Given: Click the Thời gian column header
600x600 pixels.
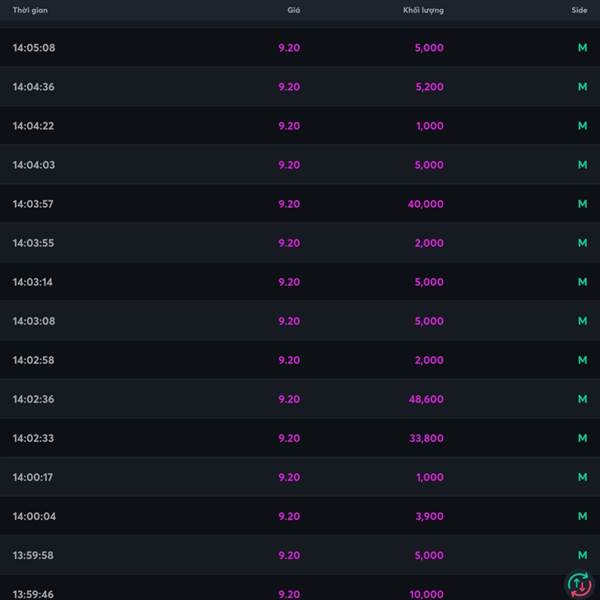Looking at the screenshot, I should [30, 10].
